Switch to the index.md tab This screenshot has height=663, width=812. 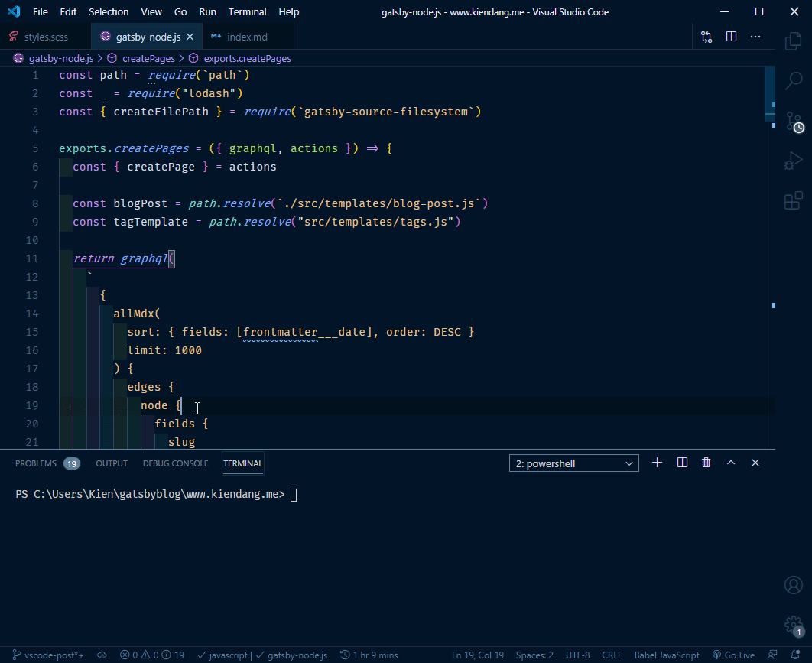click(x=247, y=37)
